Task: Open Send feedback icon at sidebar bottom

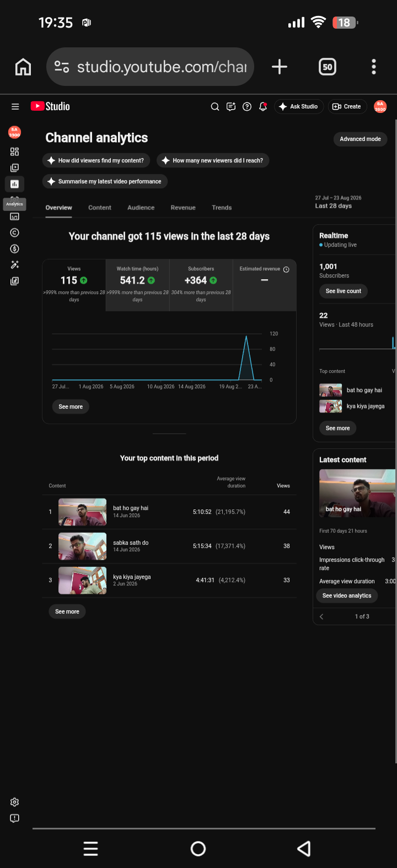Action: [x=14, y=818]
